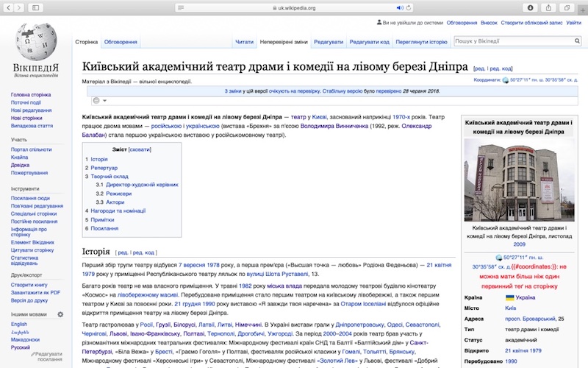
Task: Click the 'Увійти' login link
Action: [573, 23]
